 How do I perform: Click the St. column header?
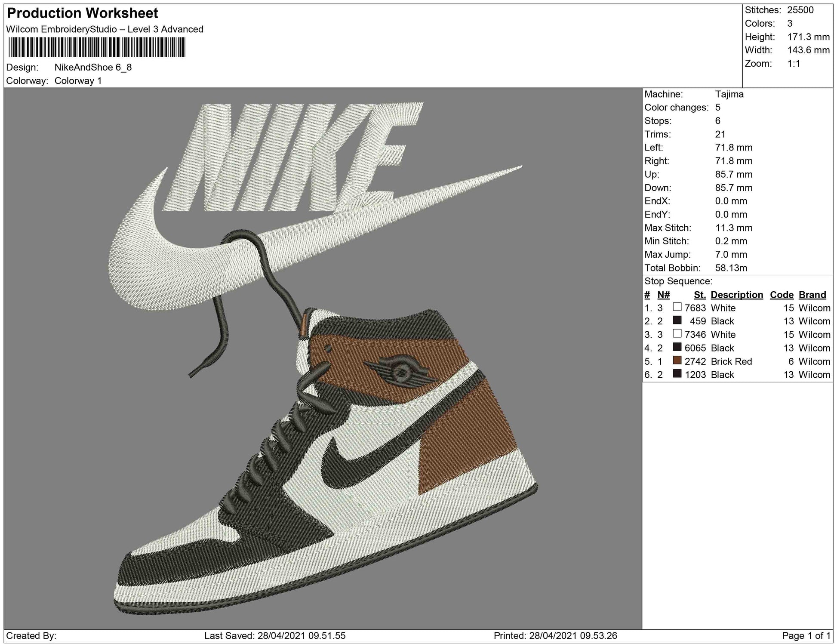[700, 295]
